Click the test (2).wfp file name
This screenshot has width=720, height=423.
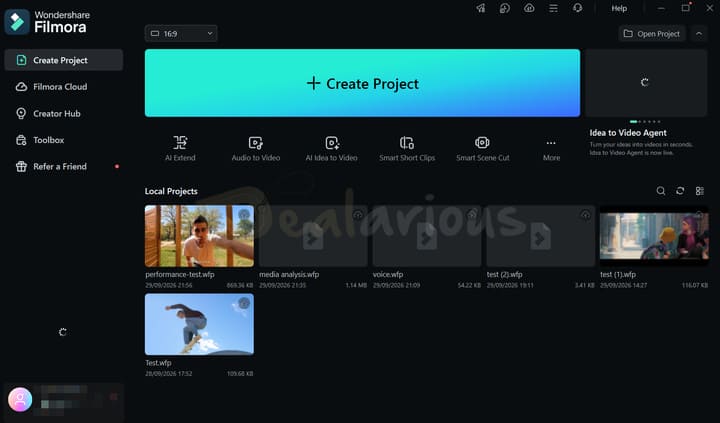(505, 274)
